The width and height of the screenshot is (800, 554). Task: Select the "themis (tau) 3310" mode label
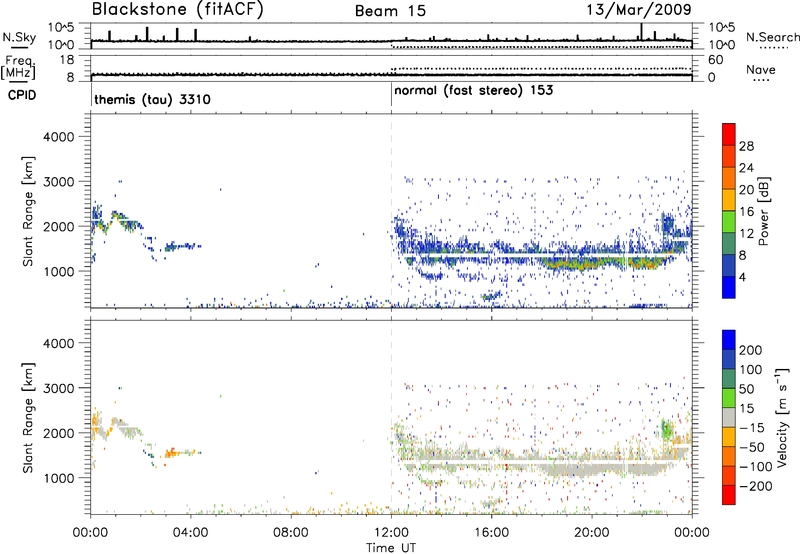(x=152, y=99)
